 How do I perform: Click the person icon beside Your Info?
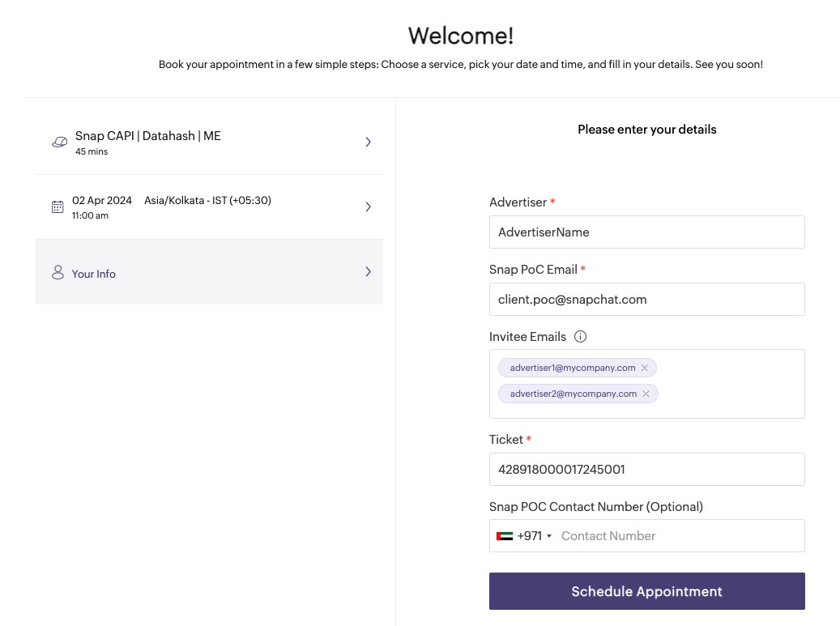tap(58, 272)
